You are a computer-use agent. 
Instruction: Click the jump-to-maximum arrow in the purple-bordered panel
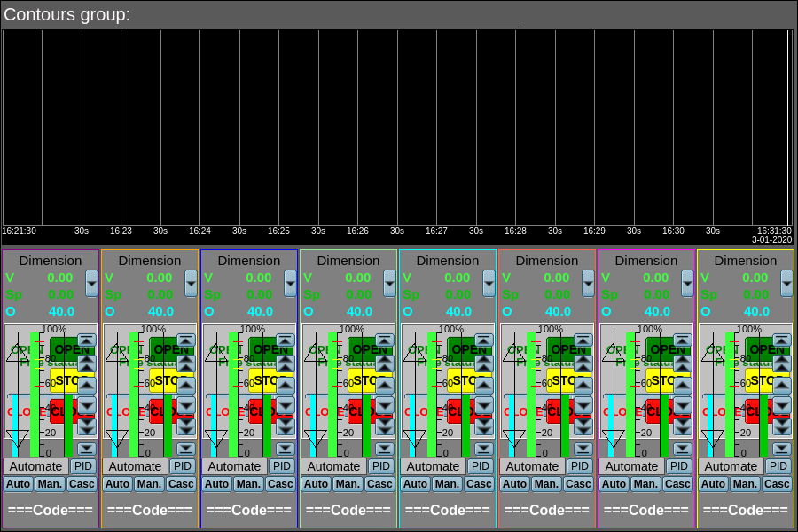86,340
